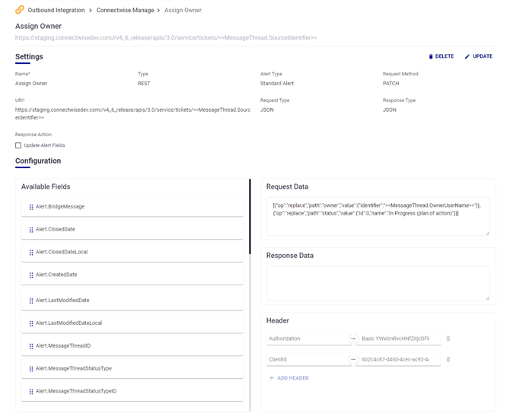Viewport: 510px width, 420px height.
Task: Click drag handle icon for Alert.CreatedDate
Action: point(31,275)
